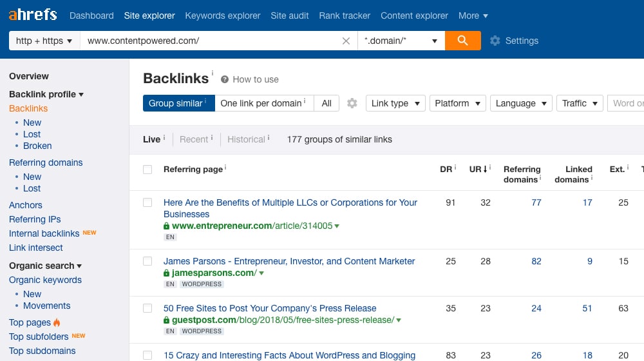Image resolution: width=644 pixels, height=361 pixels.
Task: Open Anchors in sidebar
Action: tap(26, 205)
